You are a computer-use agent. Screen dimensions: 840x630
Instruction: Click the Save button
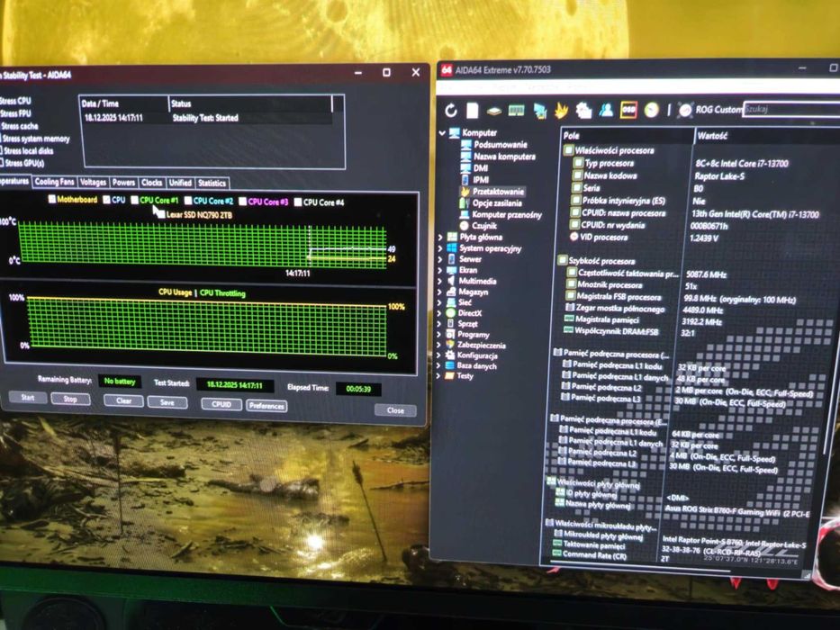click(x=167, y=402)
